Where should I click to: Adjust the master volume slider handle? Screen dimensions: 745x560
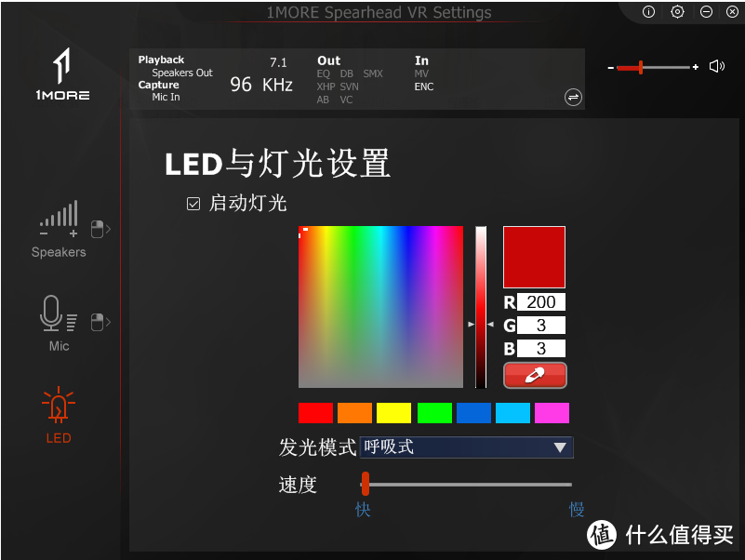coord(641,68)
